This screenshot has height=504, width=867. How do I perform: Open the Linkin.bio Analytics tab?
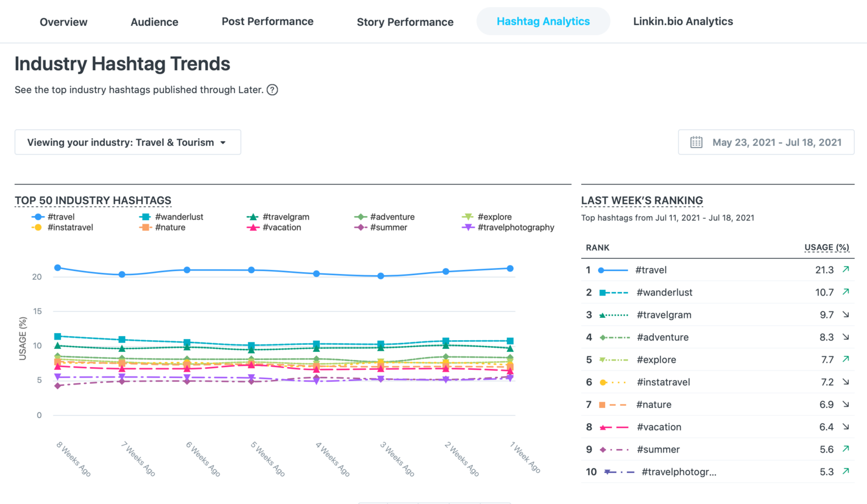pos(683,22)
